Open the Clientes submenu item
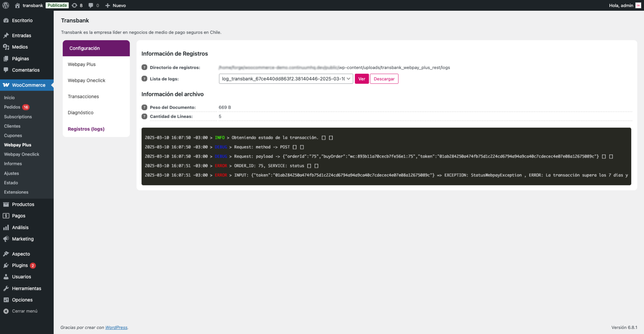 (12, 126)
